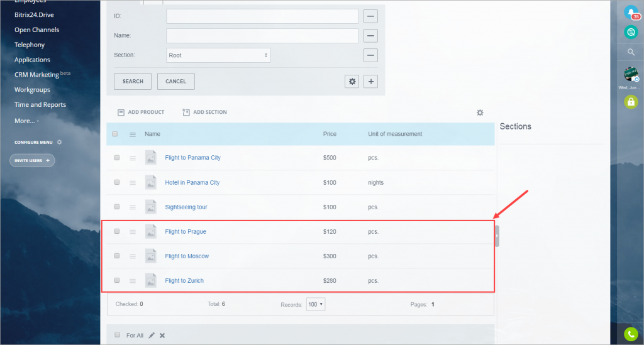644x345 pixels.
Task: Click the Configure Menu label
Action: 34,143
